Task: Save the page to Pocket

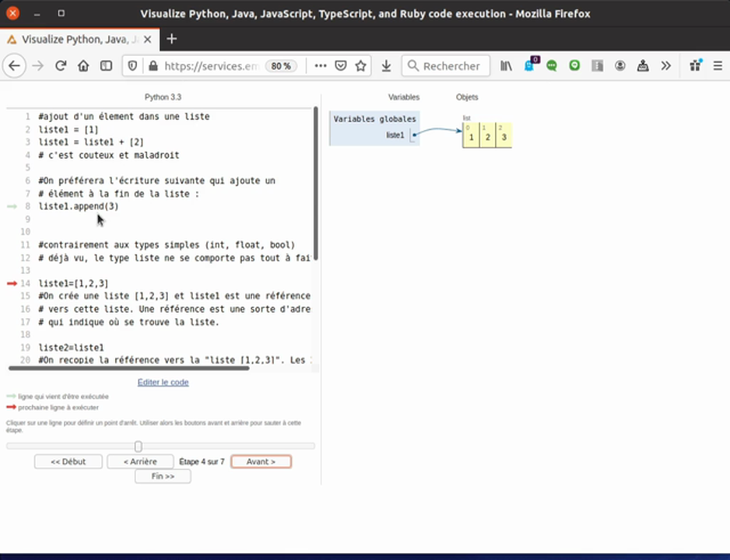Action: point(340,66)
